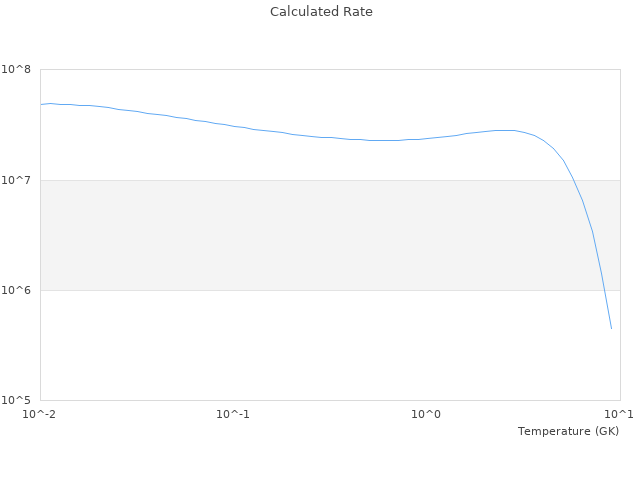Click the 10^0 x-axis tick label
Screen dimensions: 640x480
pos(427,414)
